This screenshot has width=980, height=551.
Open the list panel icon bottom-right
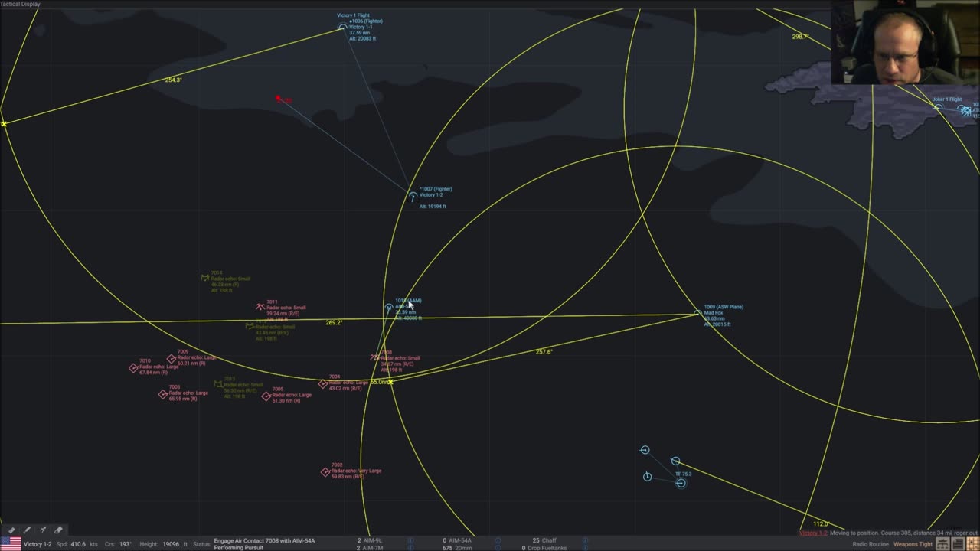tap(958, 544)
